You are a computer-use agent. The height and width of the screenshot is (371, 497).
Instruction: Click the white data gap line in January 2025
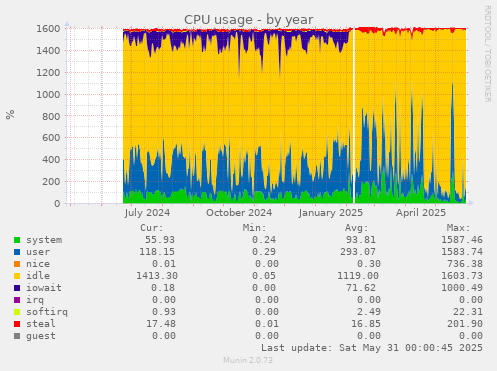354,115
